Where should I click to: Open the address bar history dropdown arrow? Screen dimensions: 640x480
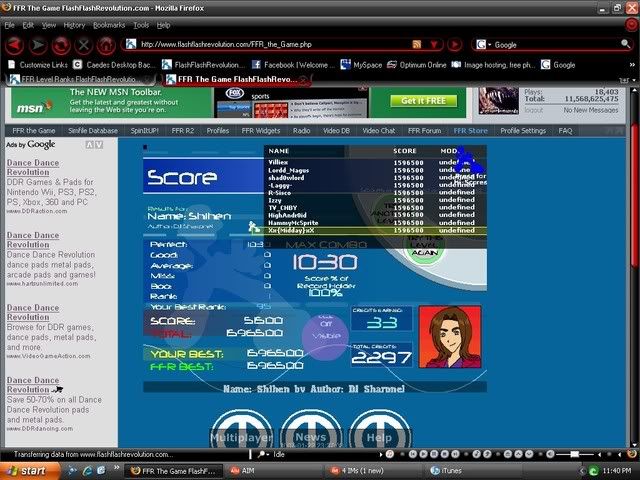(434, 45)
